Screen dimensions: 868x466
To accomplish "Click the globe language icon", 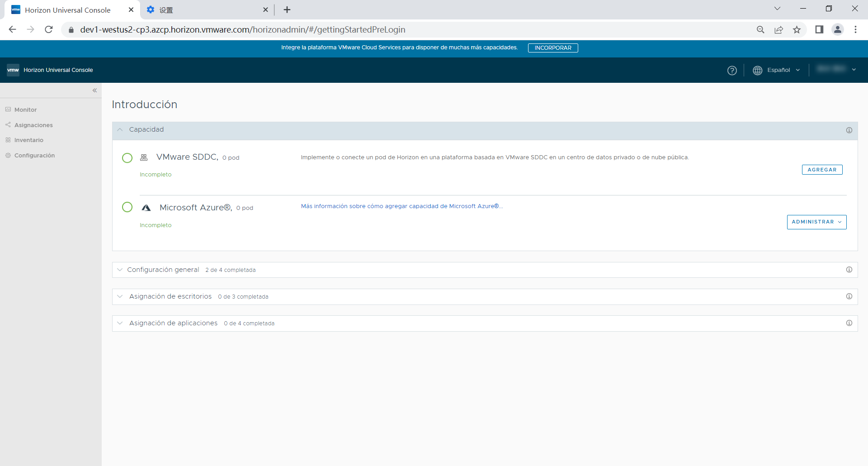I will (757, 71).
